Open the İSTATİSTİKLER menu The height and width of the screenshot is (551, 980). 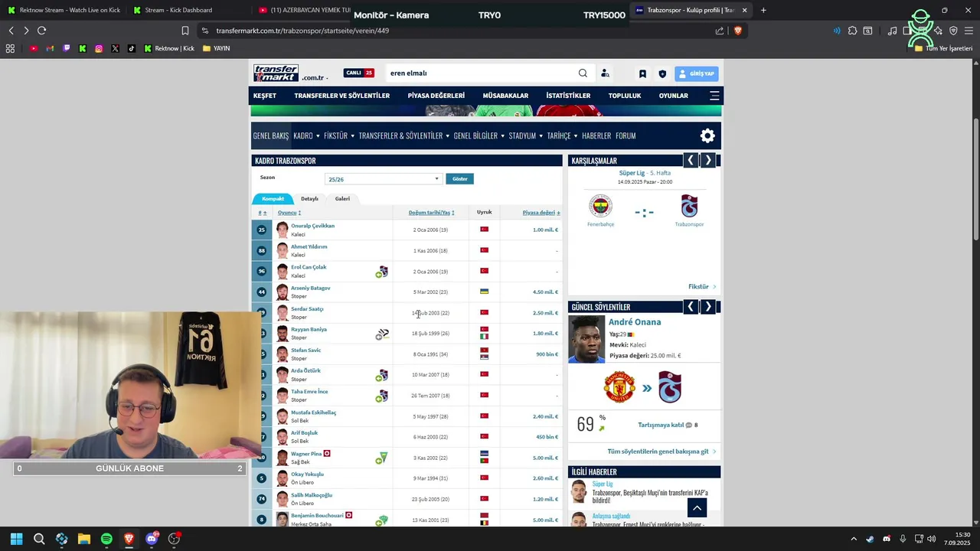click(x=568, y=96)
